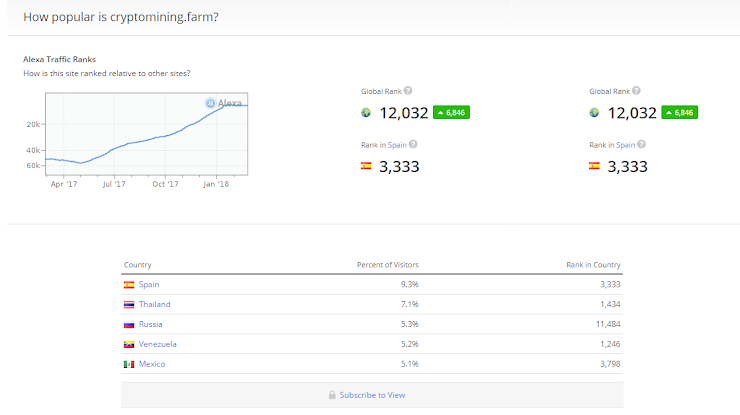The image size is (740, 415).
Task: Click the 9.3% value in Spain row
Action: click(x=410, y=284)
